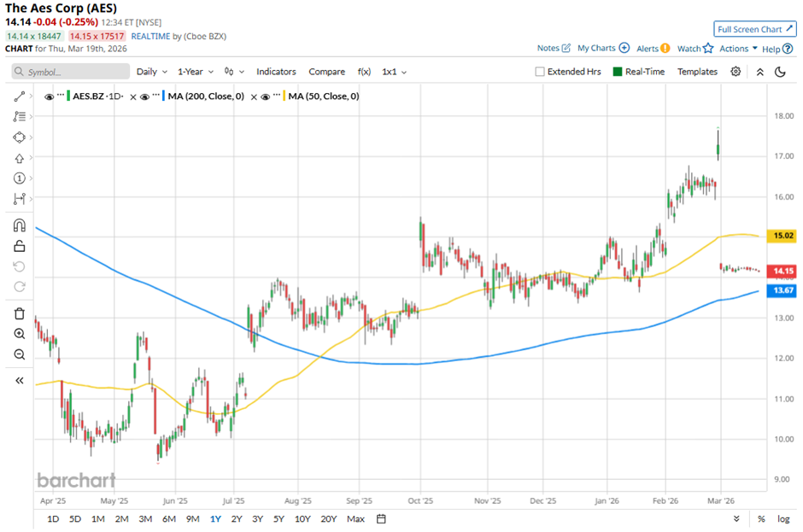Viewport: 803px width, 532px height.
Task: Select the trend line drawing tool
Action: [x=20, y=96]
